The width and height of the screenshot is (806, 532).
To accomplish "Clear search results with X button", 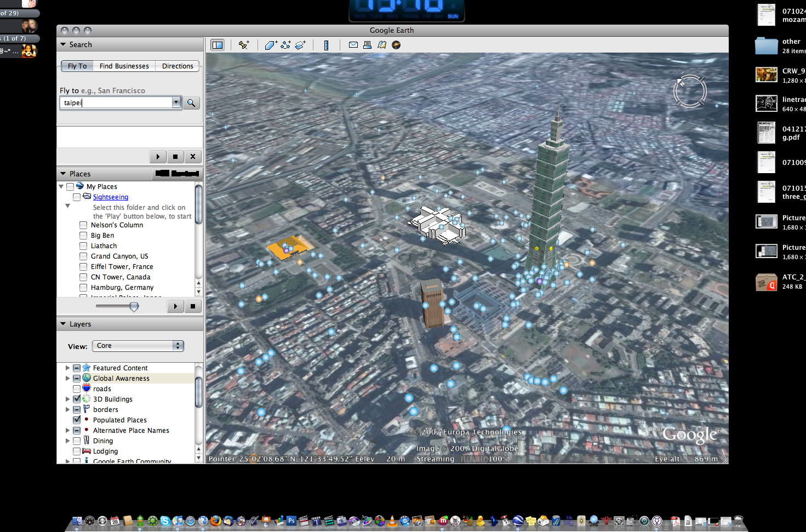I will 193,157.
